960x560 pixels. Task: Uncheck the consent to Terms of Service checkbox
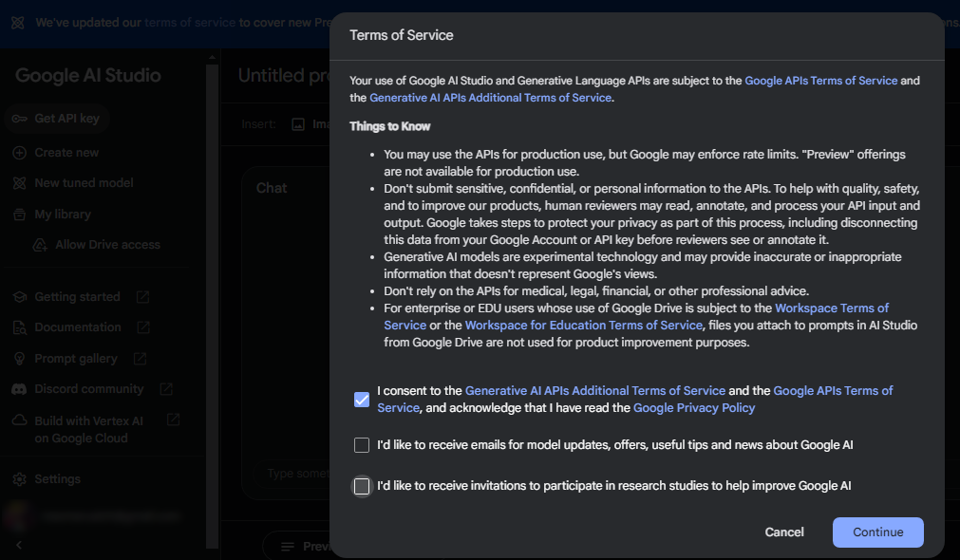point(362,400)
